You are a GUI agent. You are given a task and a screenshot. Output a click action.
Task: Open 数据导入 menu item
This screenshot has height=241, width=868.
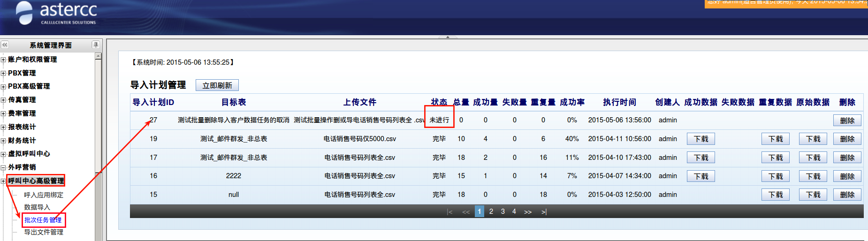pos(37,207)
